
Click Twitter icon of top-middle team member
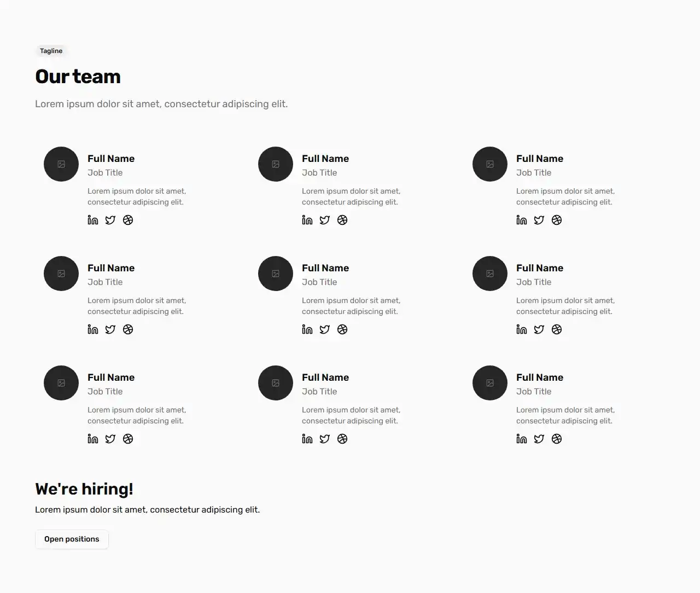[325, 220]
